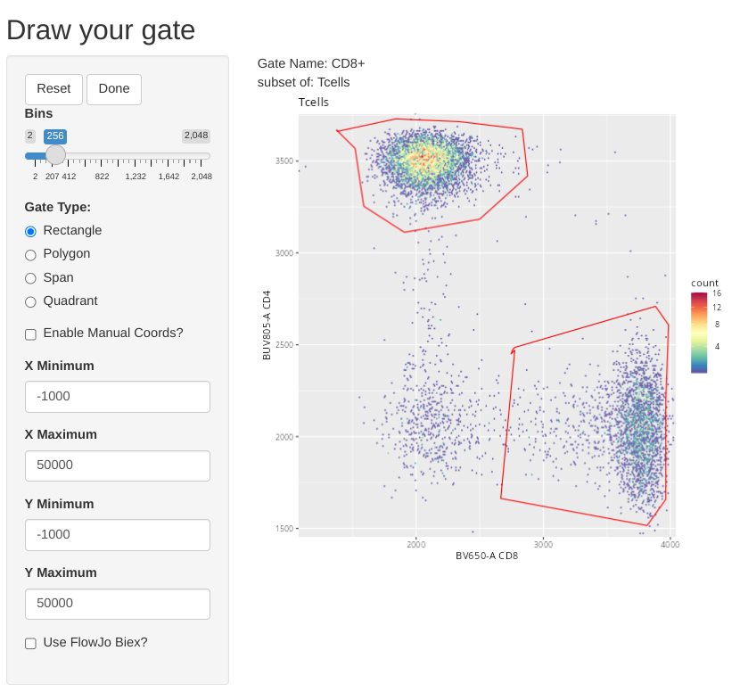
Task: Focus the X Maximum input field
Action: pos(118,465)
